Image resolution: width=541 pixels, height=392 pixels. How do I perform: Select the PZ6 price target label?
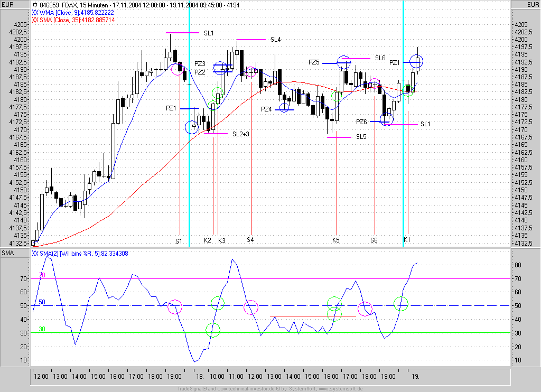tap(361, 122)
